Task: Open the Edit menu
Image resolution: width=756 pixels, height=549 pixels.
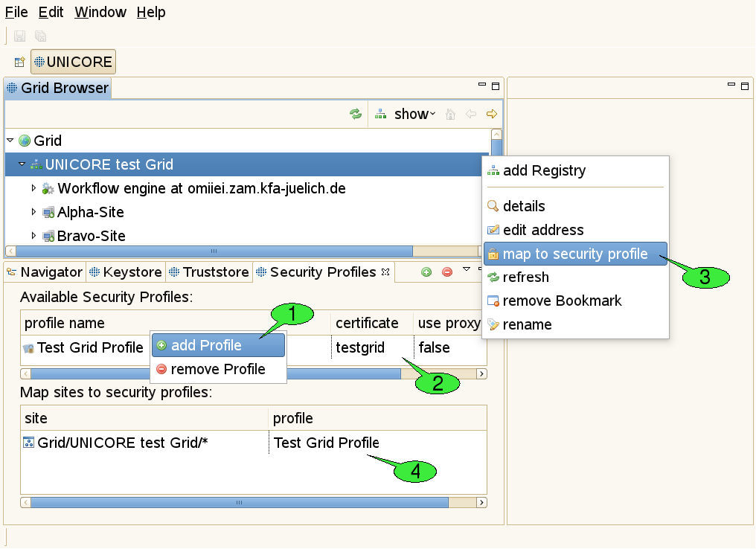Action: 51,12
